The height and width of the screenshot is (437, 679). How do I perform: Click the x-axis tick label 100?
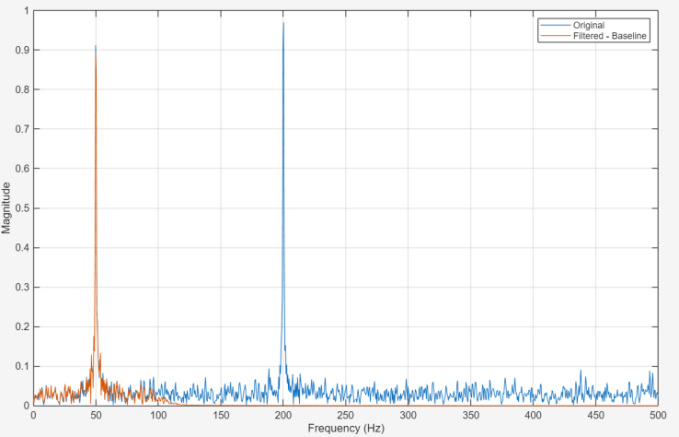[158, 415]
